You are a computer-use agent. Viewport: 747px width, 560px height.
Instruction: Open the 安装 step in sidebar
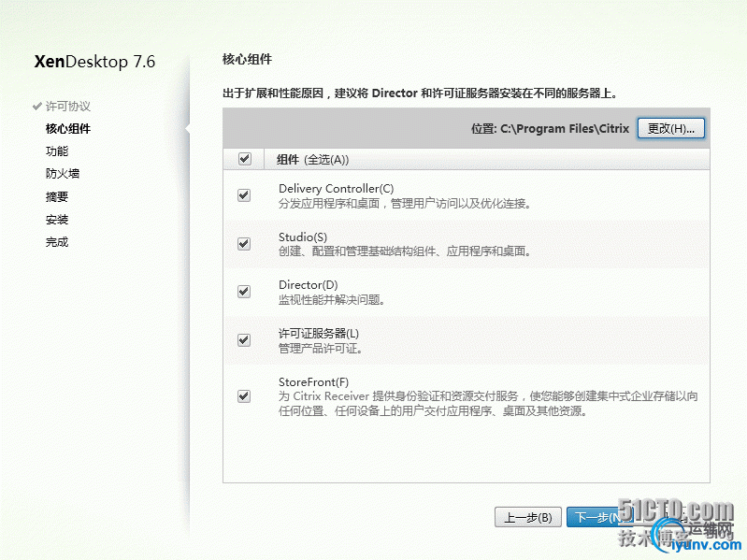click(57, 220)
